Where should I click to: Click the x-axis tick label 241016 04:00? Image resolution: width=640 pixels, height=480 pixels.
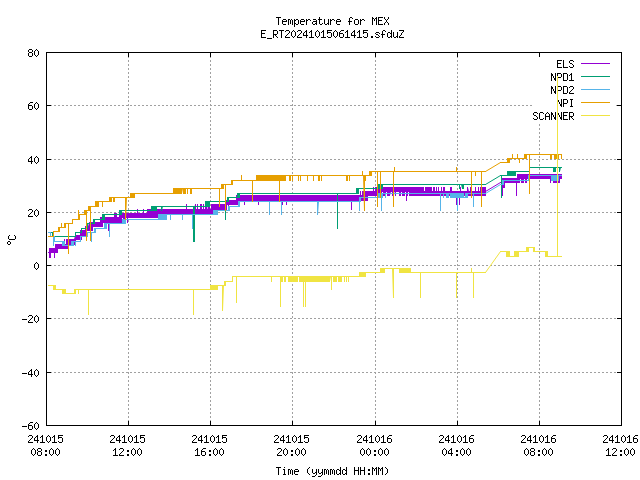coord(456,445)
